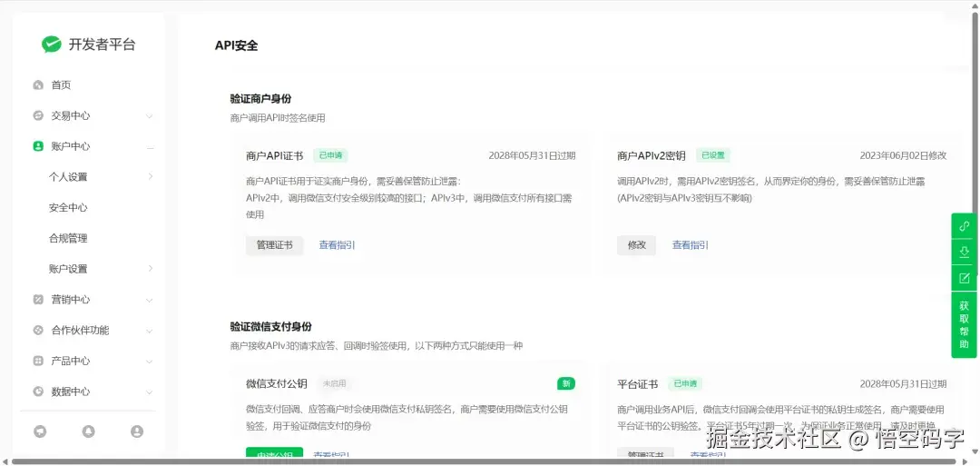
Task: Click the 数据中心 sidebar icon
Action: [38, 392]
